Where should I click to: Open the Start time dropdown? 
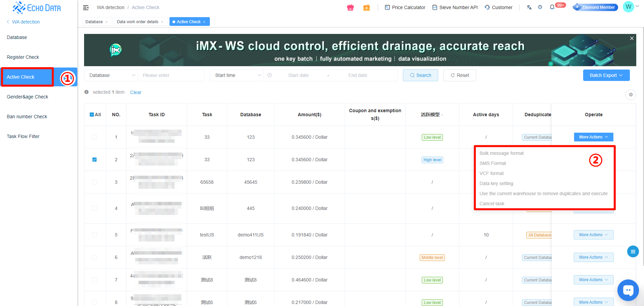(237, 75)
